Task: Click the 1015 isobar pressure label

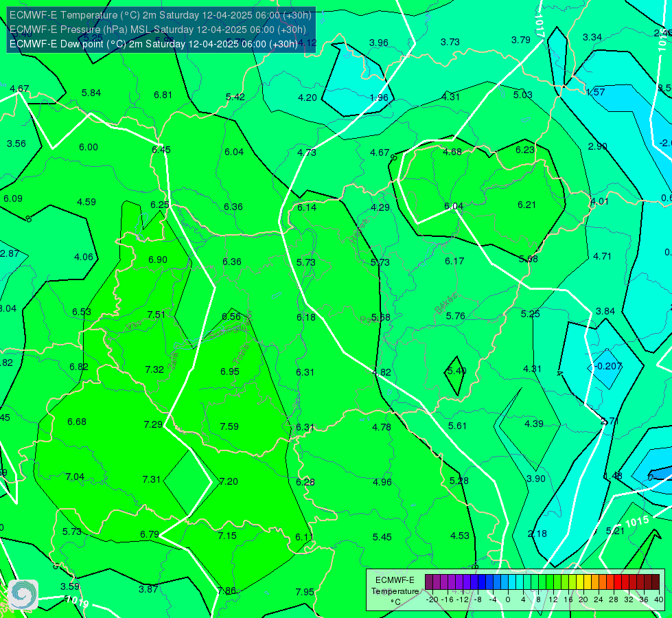Action: coord(637,522)
